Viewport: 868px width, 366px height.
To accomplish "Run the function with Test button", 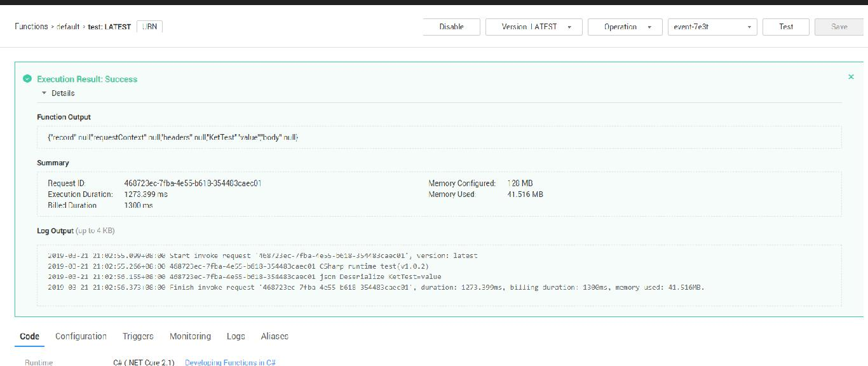I will [x=786, y=27].
